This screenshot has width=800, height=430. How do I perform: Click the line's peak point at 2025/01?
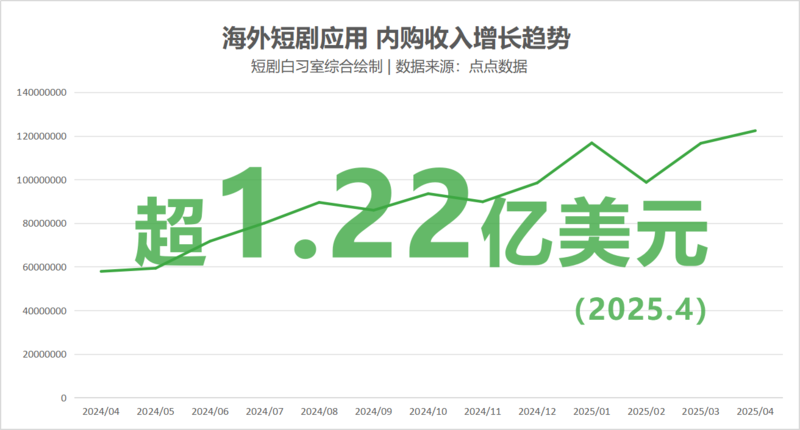[591, 143]
